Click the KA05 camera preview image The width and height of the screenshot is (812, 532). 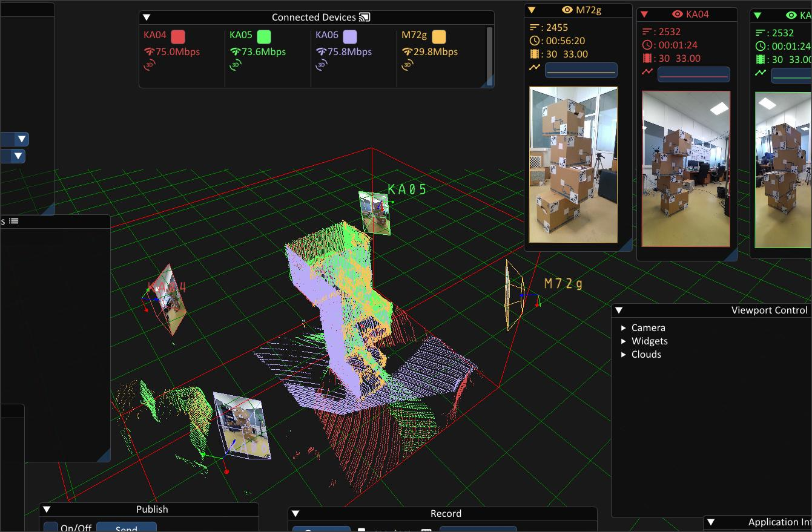point(784,170)
